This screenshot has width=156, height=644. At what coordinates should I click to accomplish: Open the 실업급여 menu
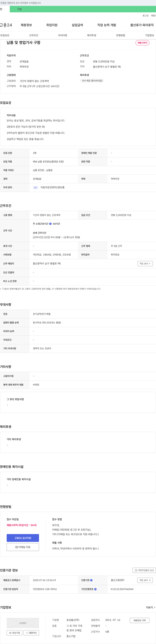[77, 25]
